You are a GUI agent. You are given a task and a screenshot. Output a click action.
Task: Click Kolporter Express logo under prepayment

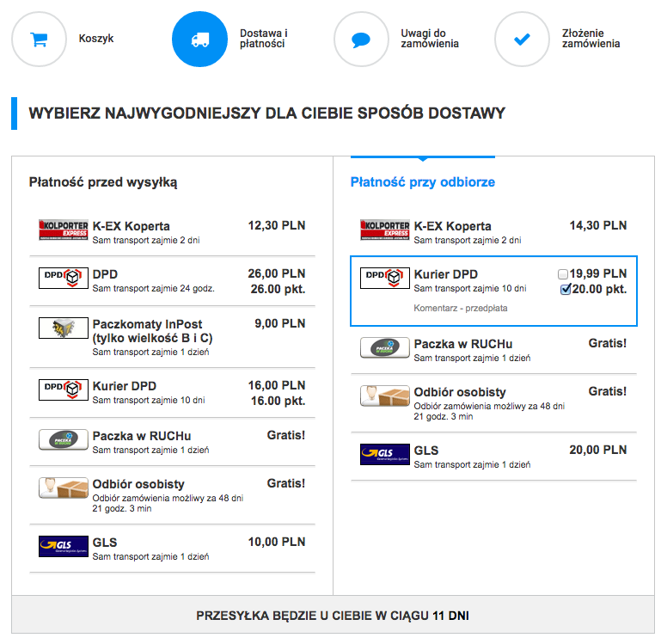64,230
